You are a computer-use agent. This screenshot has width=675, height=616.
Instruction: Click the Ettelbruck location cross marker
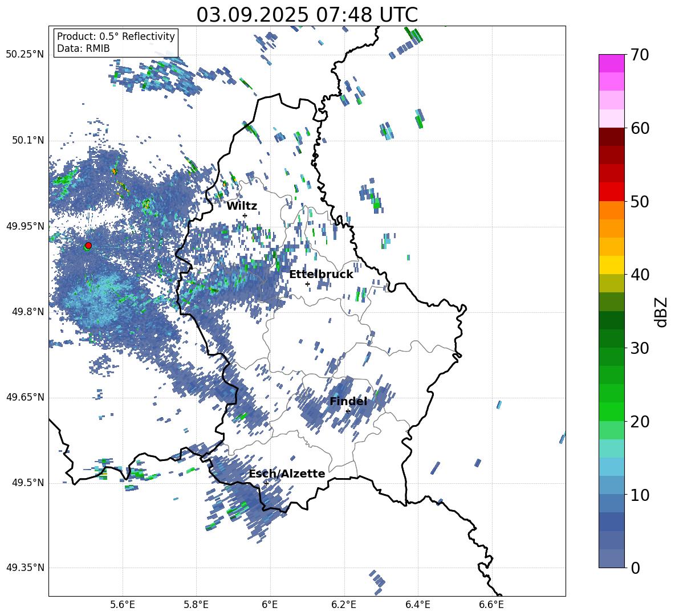(x=307, y=284)
